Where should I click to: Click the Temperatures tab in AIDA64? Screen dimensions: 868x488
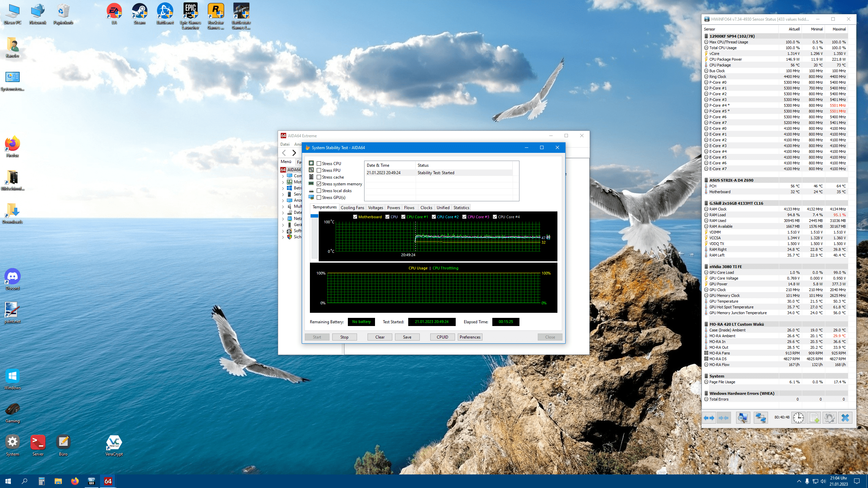[x=324, y=207]
